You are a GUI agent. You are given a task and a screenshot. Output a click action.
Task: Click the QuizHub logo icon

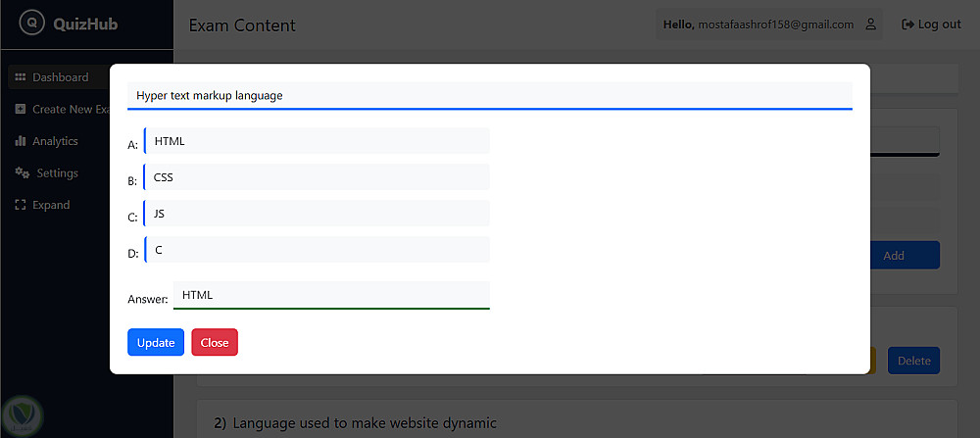click(x=32, y=24)
